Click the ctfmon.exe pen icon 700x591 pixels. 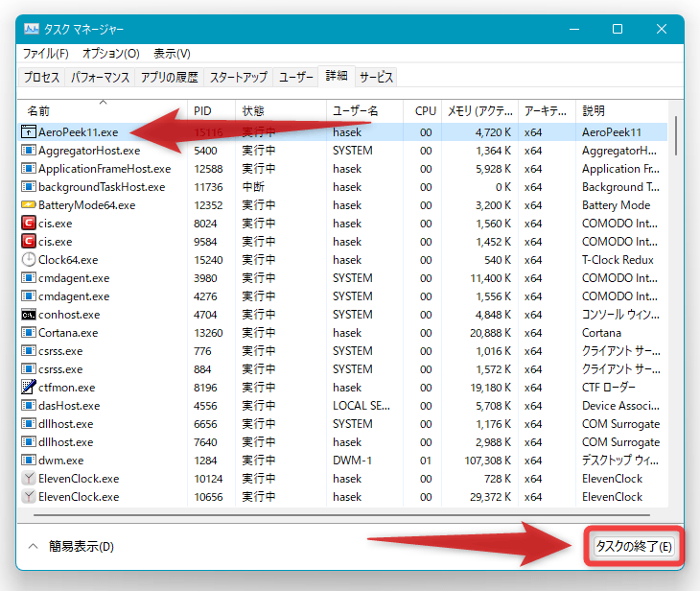(x=29, y=388)
